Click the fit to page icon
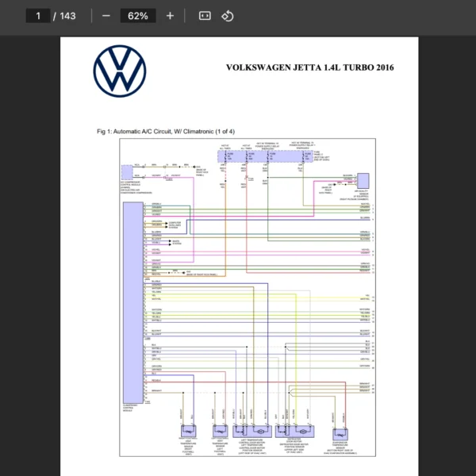Screen dimensions: 476x476 (x=205, y=16)
